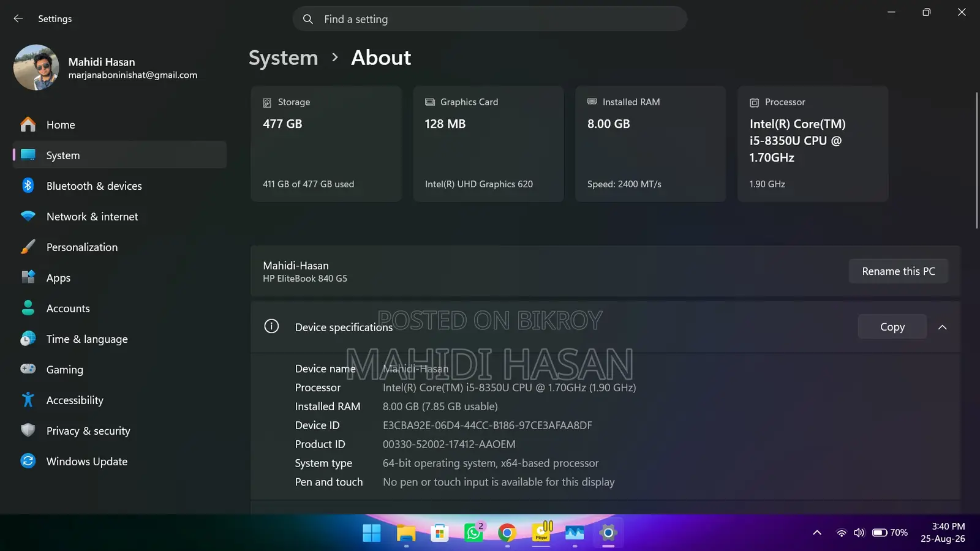Image resolution: width=980 pixels, height=551 pixels.
Task: Click the Accessibility figure icon
Action: [x=28, y=400]
